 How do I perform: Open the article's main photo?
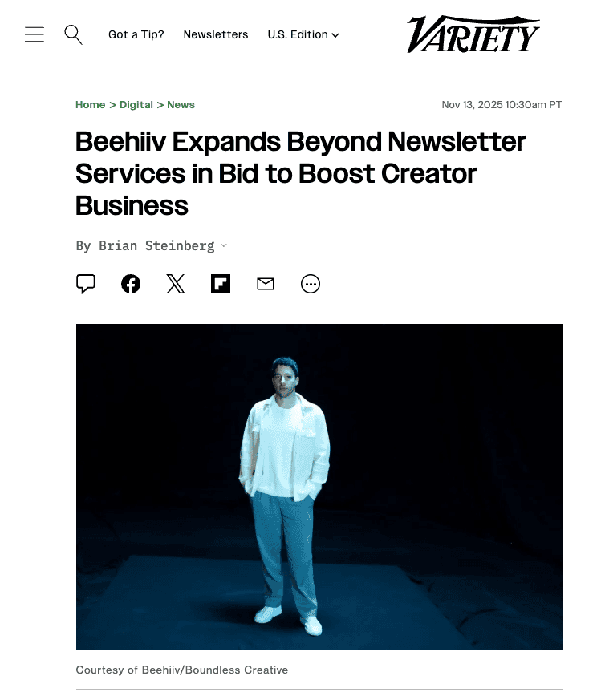point(319,487)
